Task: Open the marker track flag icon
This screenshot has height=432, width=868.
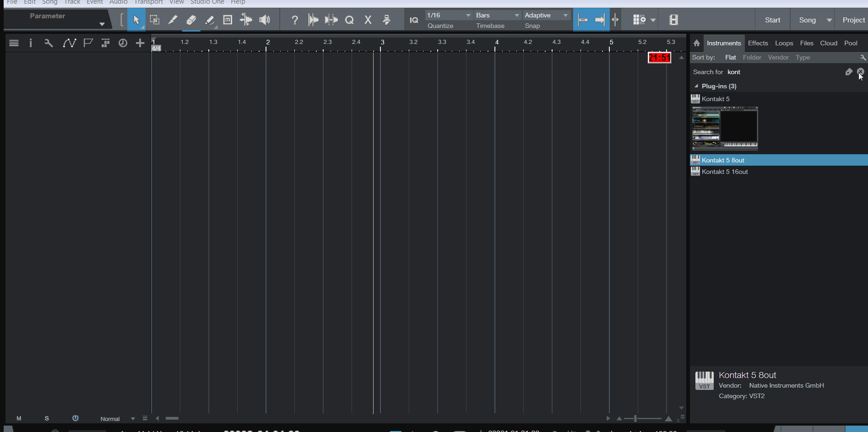Action: pyautogui.click(x=88, y=43)
